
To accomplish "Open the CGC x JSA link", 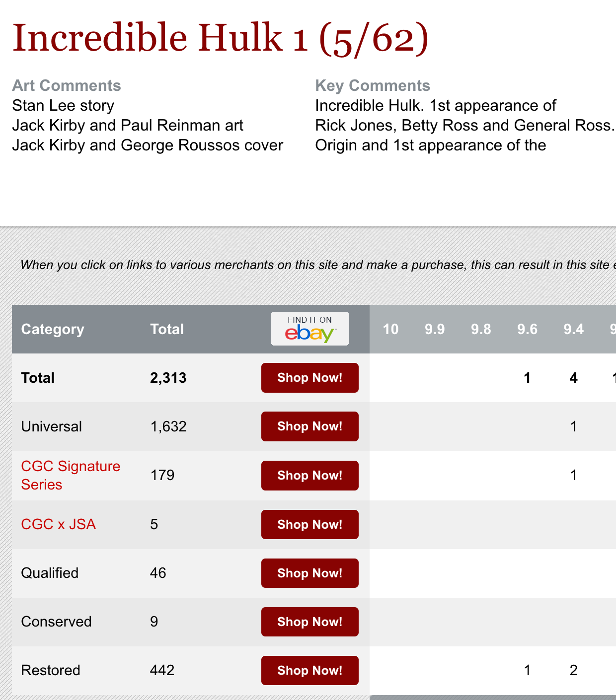I will coord(58,524).
